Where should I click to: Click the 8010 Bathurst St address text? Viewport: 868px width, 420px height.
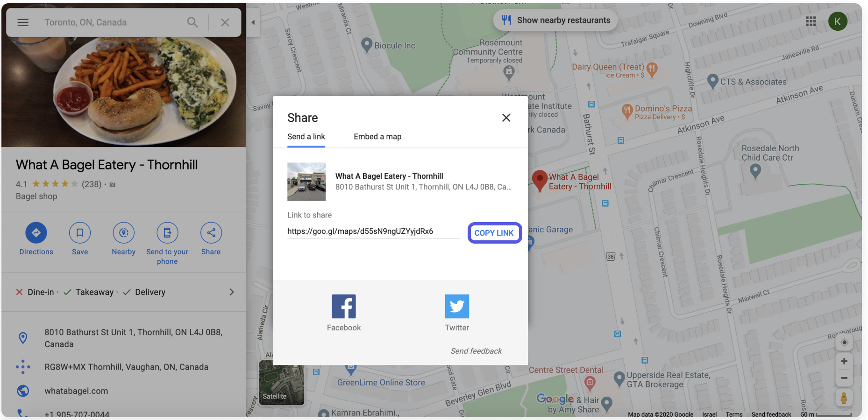(133, 338)
